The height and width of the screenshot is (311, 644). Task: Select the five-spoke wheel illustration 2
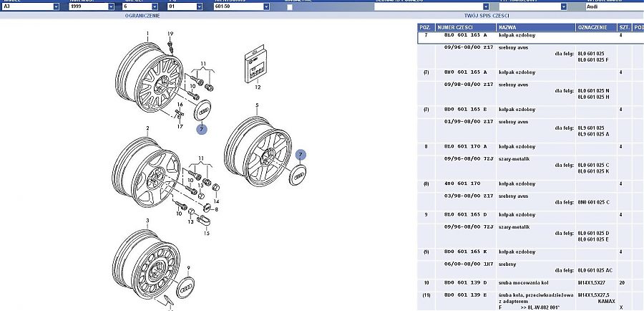click(x=146, y=173)
